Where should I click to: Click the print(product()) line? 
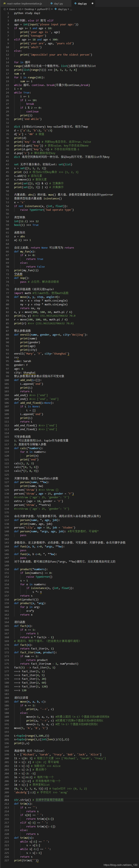click(x=26, y=599)
